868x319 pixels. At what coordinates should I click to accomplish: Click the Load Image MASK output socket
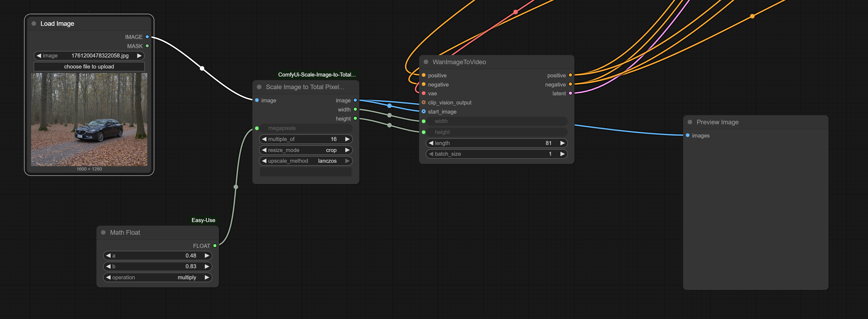point(147,46)
